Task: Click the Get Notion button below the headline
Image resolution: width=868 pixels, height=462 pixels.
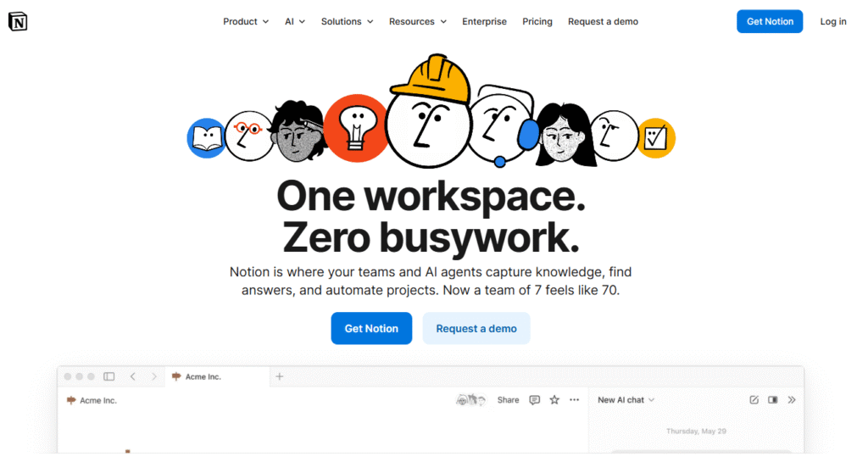Action: coord(371,328)
